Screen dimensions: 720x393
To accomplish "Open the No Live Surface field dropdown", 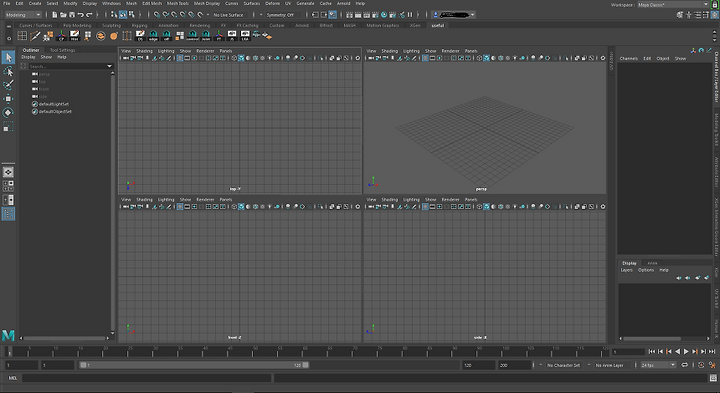I will click(x=231, y=15).
